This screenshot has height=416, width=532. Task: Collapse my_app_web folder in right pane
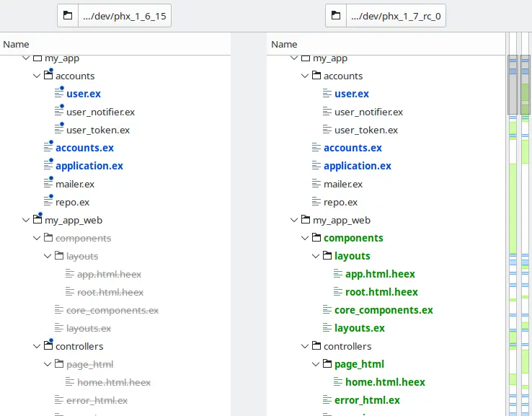[294, 220]
